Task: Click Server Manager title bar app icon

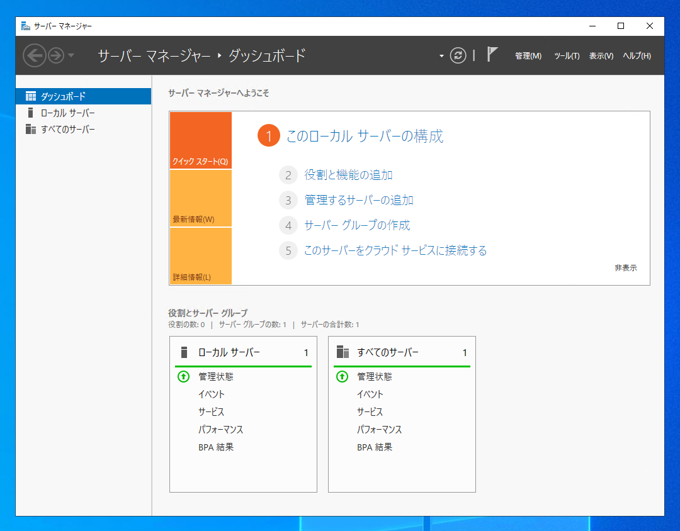Action: (x=26, y=26)
